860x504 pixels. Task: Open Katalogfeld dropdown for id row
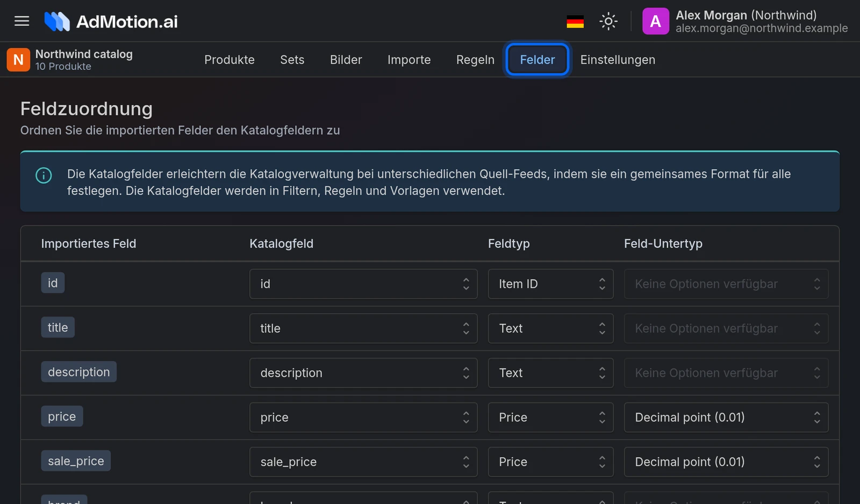(363, 284)
